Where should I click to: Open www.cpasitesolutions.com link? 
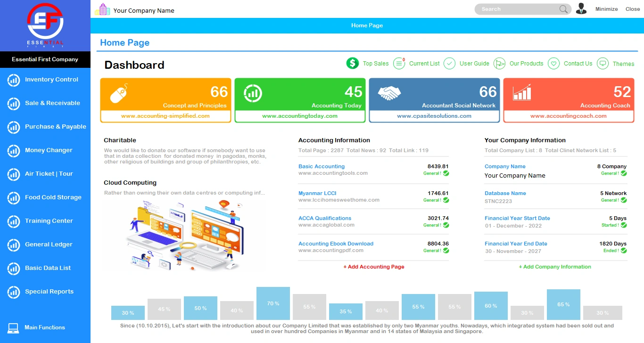(x=434, y=116)
